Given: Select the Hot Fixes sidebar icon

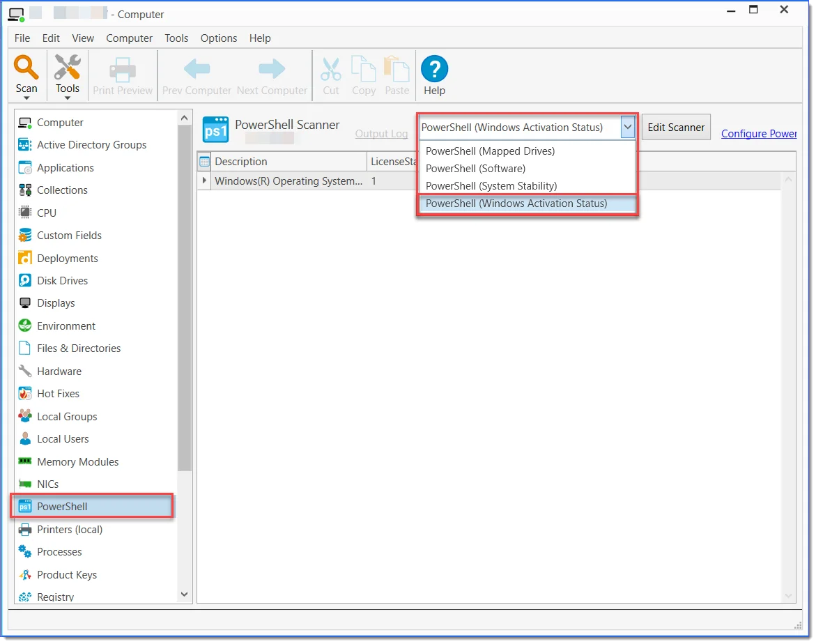Looking at the screenshot, I should [x=25, y=394].
